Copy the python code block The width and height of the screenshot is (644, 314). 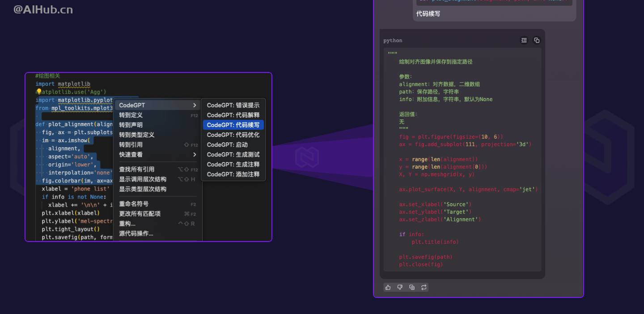coord(537,40)
